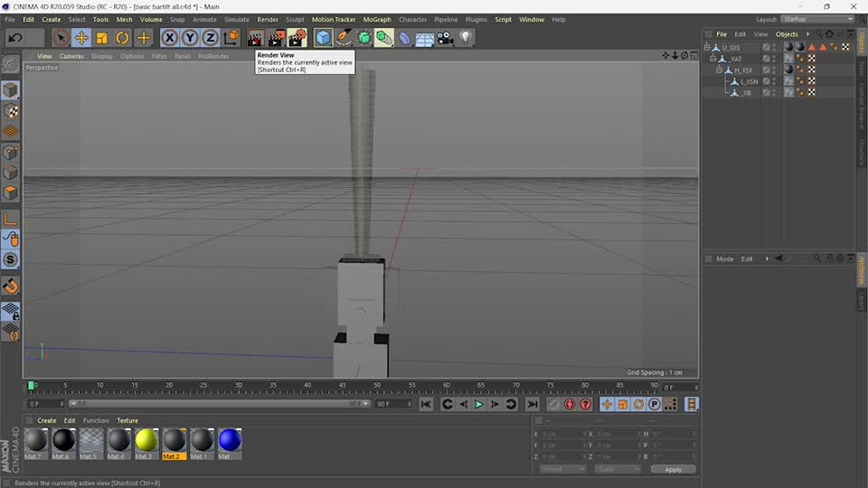
Task: Open the Render menu
Action: [268, 19]
